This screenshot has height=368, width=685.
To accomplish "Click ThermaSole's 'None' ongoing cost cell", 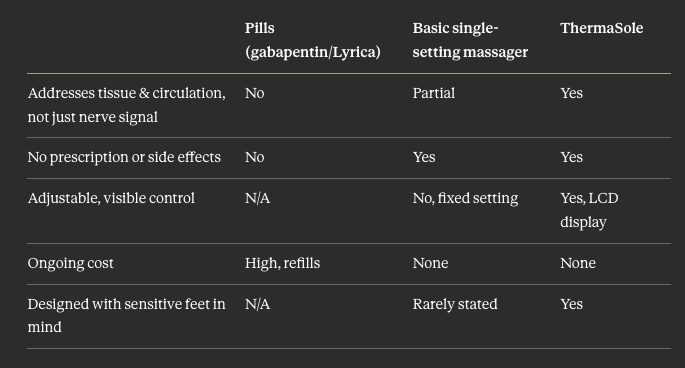I will [x=578, y=264].
